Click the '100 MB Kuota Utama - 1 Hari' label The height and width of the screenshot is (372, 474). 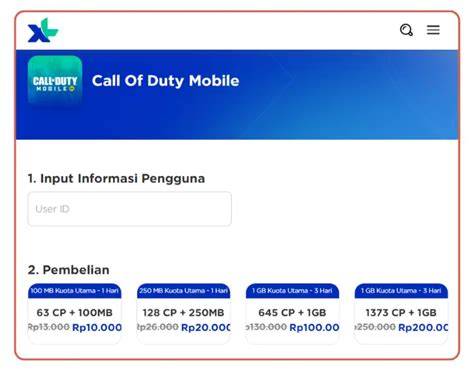[75, 291]
